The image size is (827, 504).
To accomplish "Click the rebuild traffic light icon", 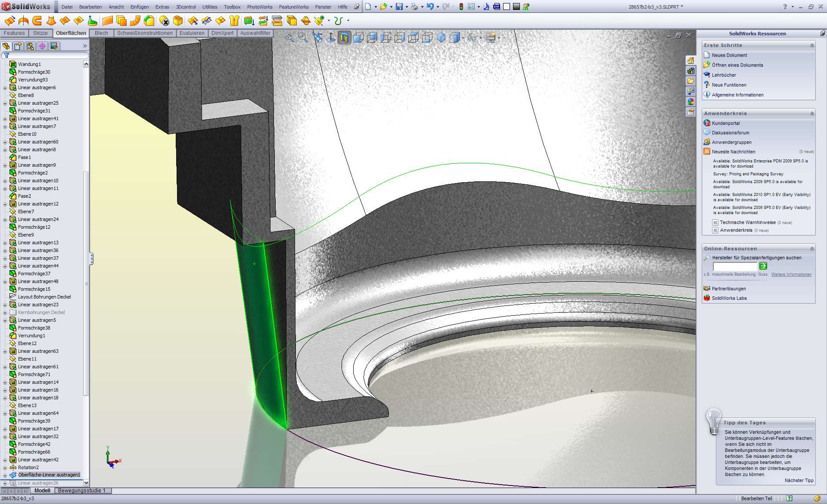I will (x=461, y=6).
